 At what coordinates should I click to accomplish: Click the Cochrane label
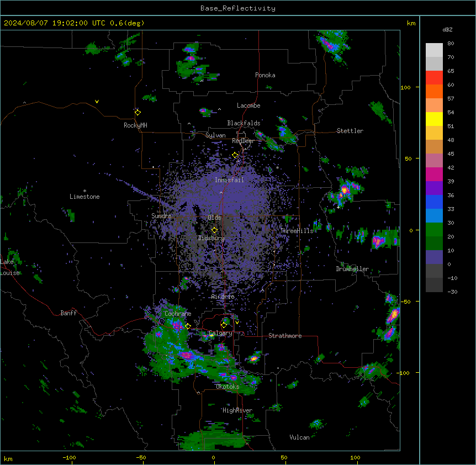[178, 314]
